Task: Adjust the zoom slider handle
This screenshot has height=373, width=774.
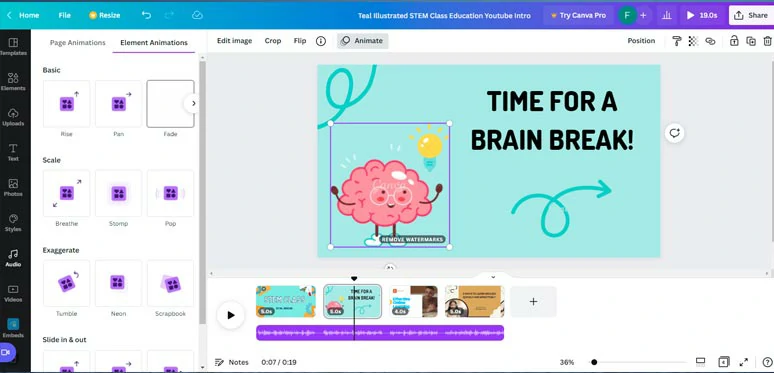Action: tap(594, 362)
